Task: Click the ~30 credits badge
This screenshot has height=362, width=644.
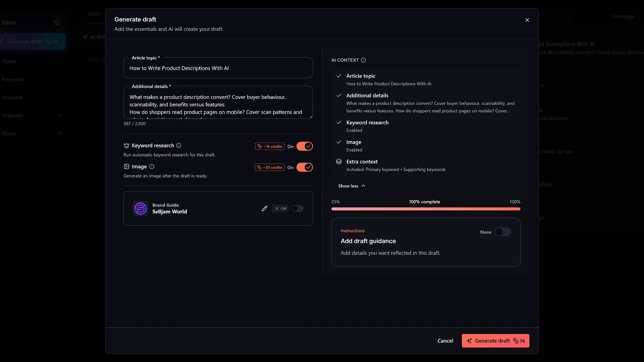Action: click(x=269, y=167)
